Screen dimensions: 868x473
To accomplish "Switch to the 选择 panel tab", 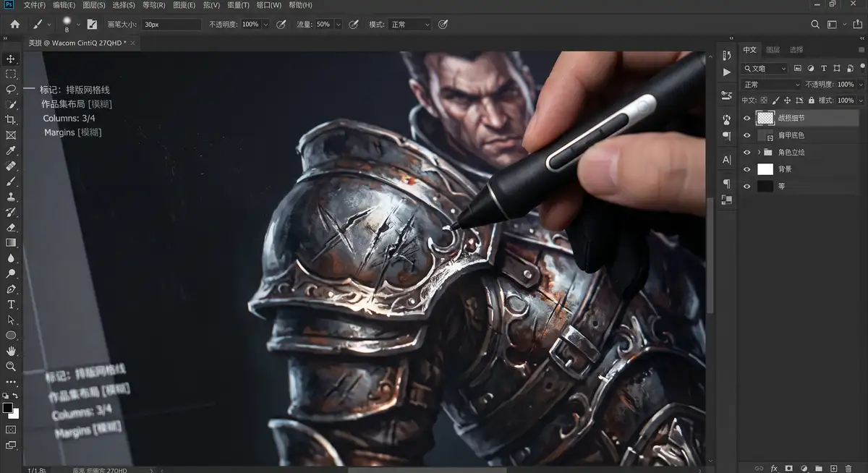I will (x=796, y=50).
